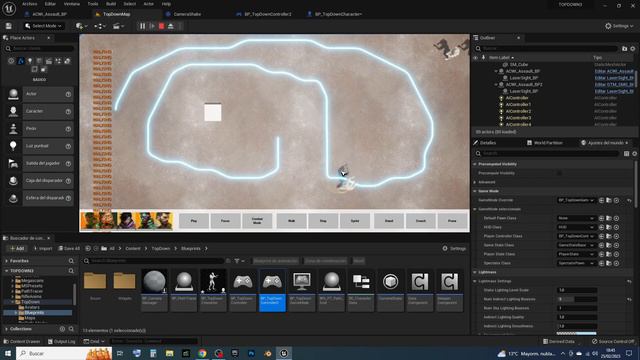Switch to the World Partition tab
Screen dimensions: 640x360
(545, 143)
